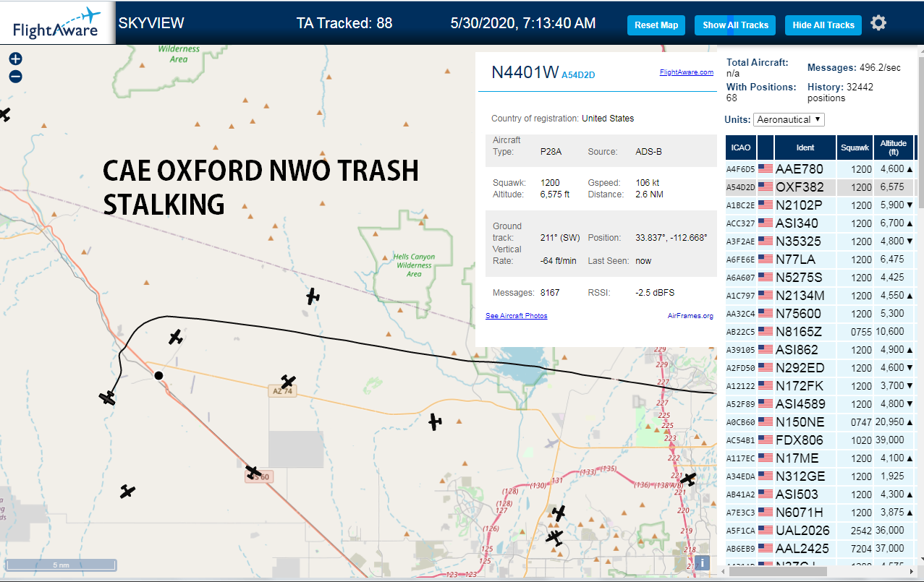Sort table by Altitude (ft) column header
Image resolution: width=924 pixels, height=582 pixels.
894,147
